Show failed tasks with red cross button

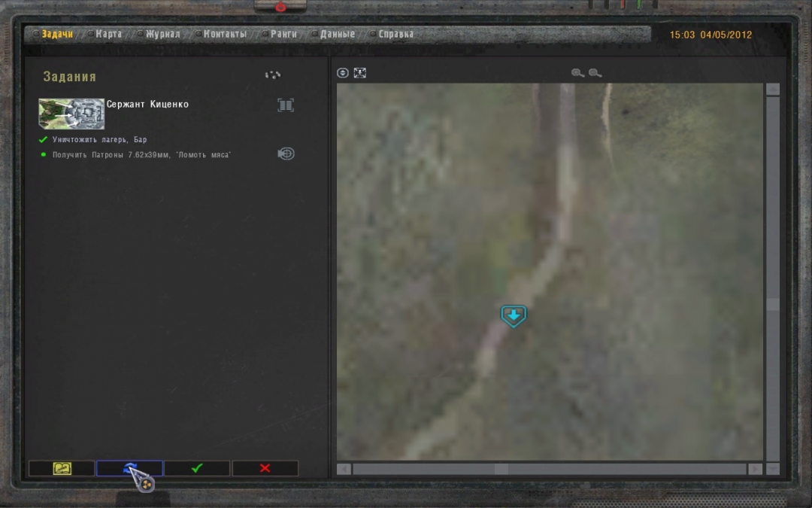265,469
